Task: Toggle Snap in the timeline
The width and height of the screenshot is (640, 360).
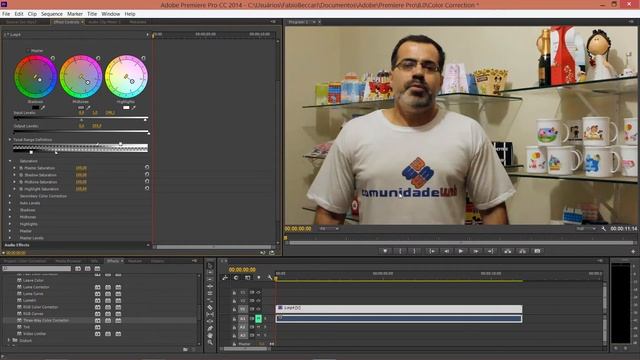Action: point(236,278)
